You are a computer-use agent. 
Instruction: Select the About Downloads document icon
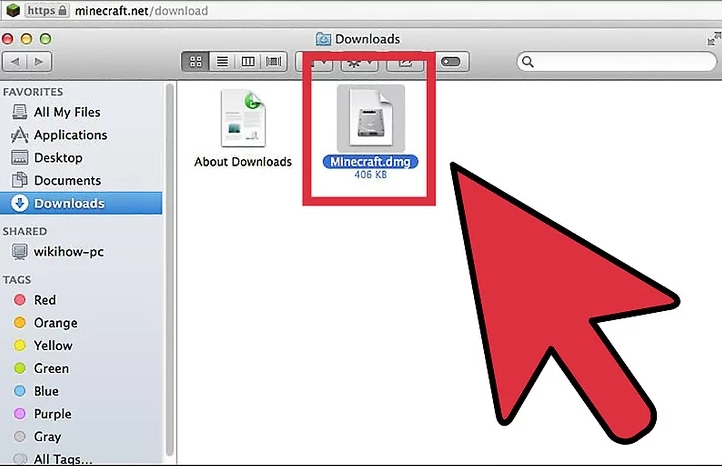[243, 118]
